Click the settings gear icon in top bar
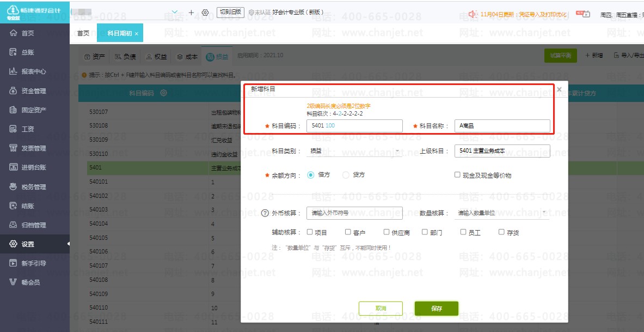This screenshot has width=644, height=332. [205, 13]
